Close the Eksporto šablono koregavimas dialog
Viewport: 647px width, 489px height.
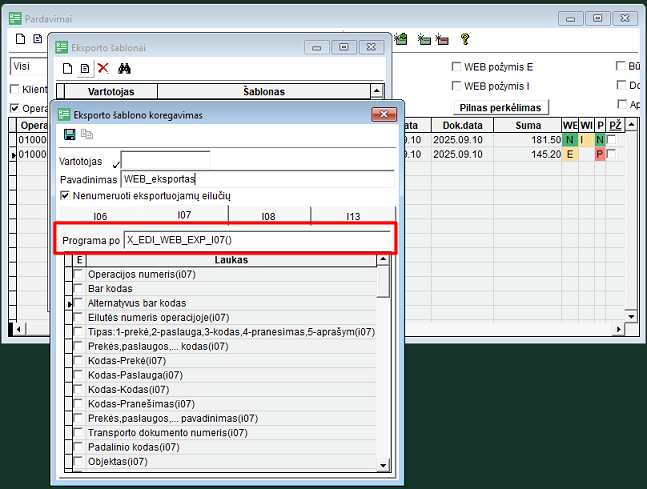point(384,114)
